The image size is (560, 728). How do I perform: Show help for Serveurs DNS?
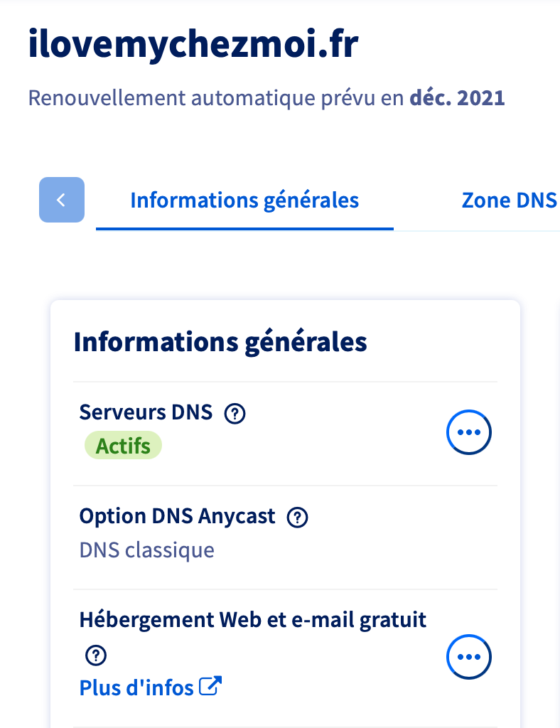235,414
